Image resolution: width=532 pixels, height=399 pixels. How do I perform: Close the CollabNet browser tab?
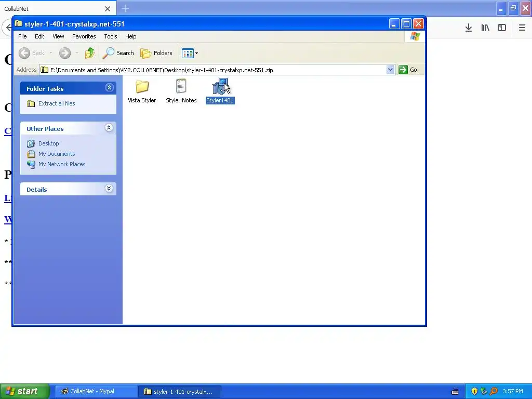[108, 9]
